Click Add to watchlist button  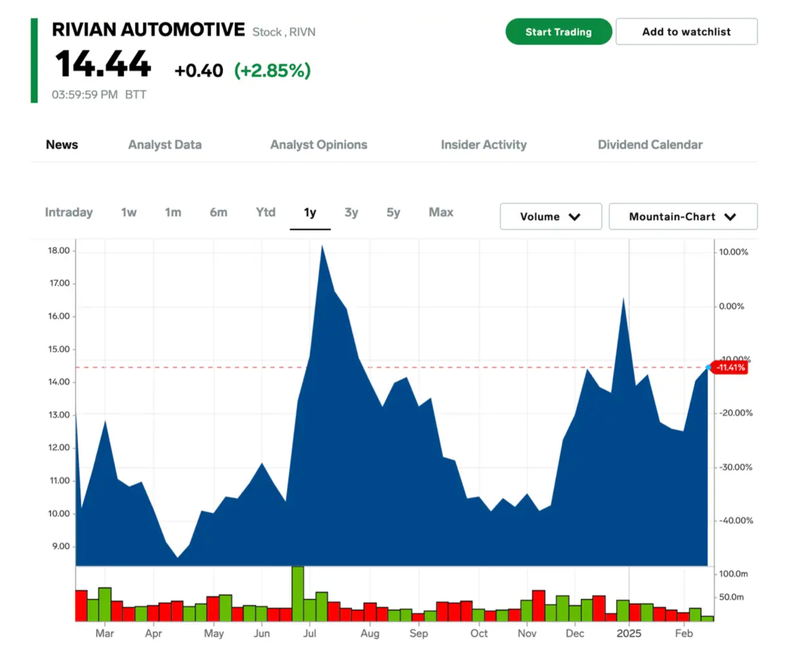coord(686,32)
